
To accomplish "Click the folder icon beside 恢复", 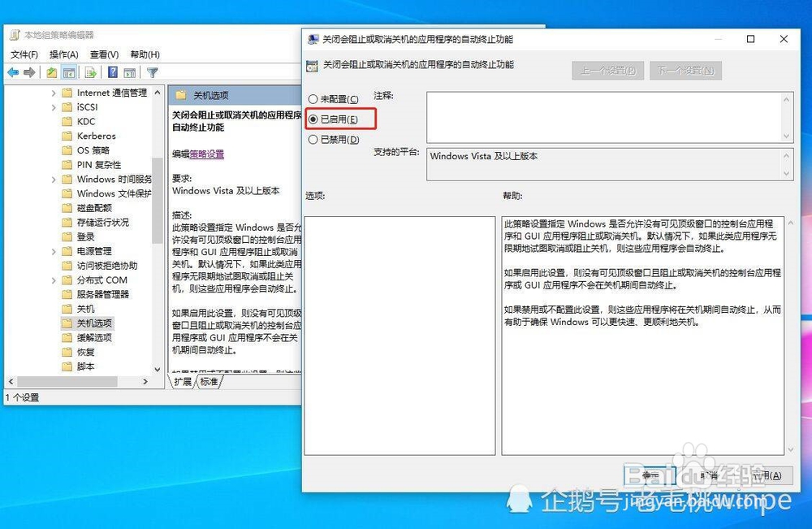I will (x=67, y=353).
